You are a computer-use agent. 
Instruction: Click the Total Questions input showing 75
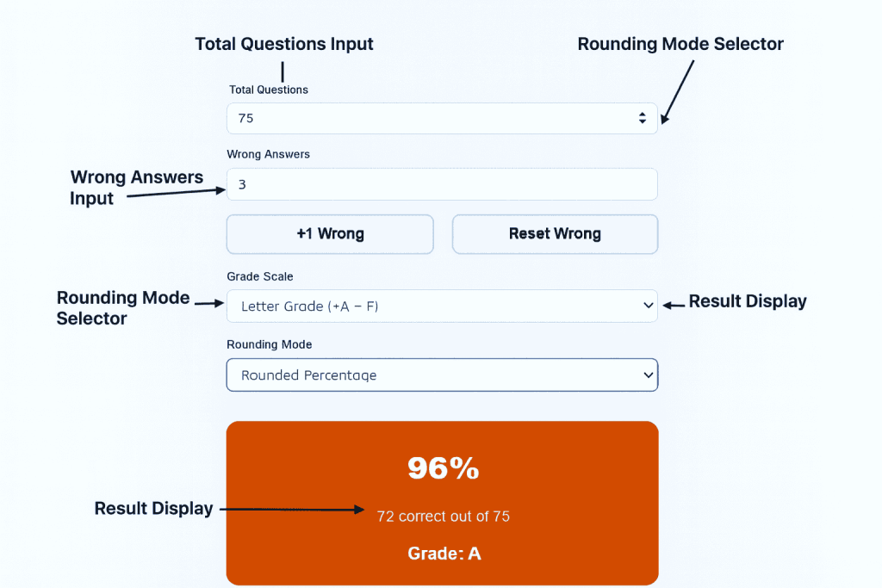(388, 118)
